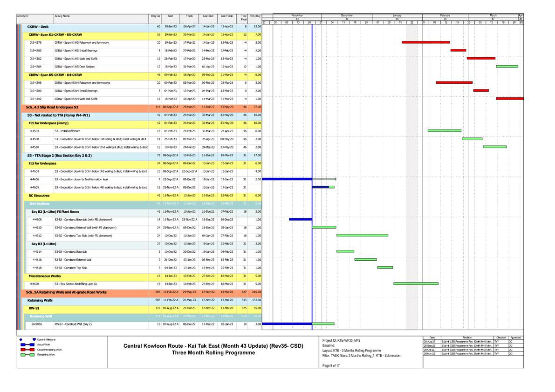Click the red Critical Remaining Work legend bar
The image size is (555, 392).
(26, 349)
